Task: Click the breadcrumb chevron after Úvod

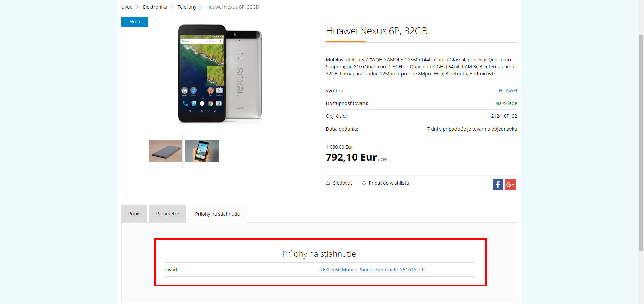Action: pyautogui.click(x=138, y=7)
